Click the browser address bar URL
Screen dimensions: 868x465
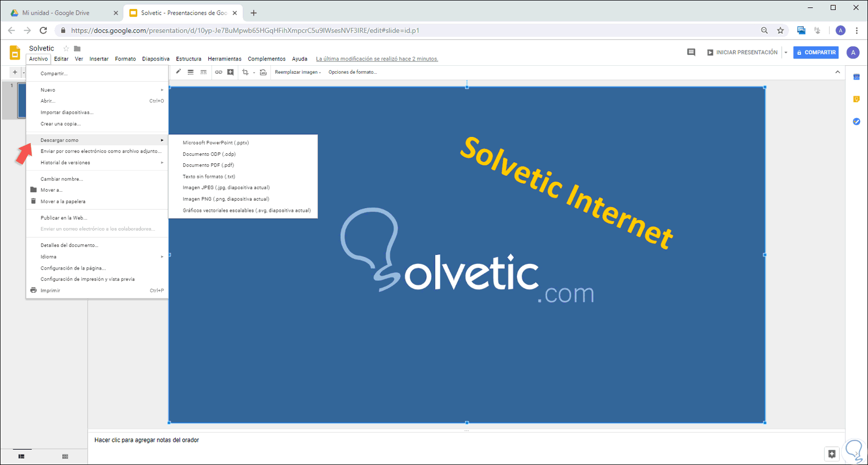pos(245,31)
